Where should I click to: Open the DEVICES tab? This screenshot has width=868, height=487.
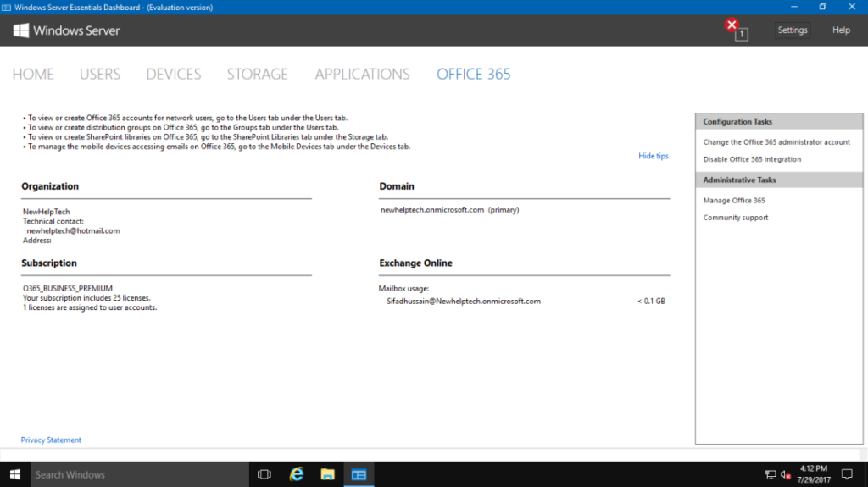(x=174, y=75)
